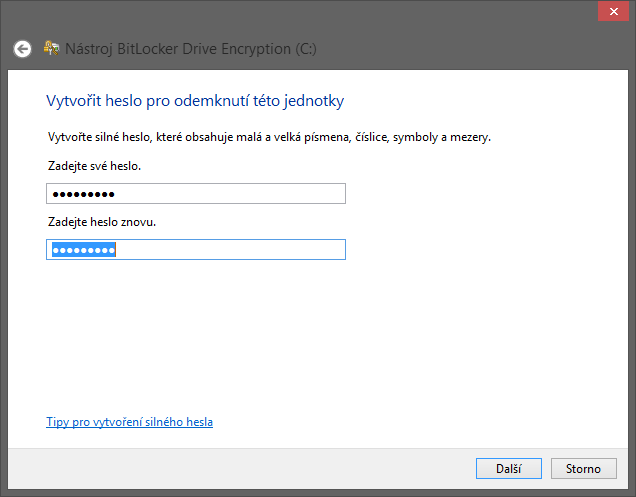Focus the 'Zadejte své heslo' password field
The width and height of the screenshot is (636, 497).
tap(196, 194)
